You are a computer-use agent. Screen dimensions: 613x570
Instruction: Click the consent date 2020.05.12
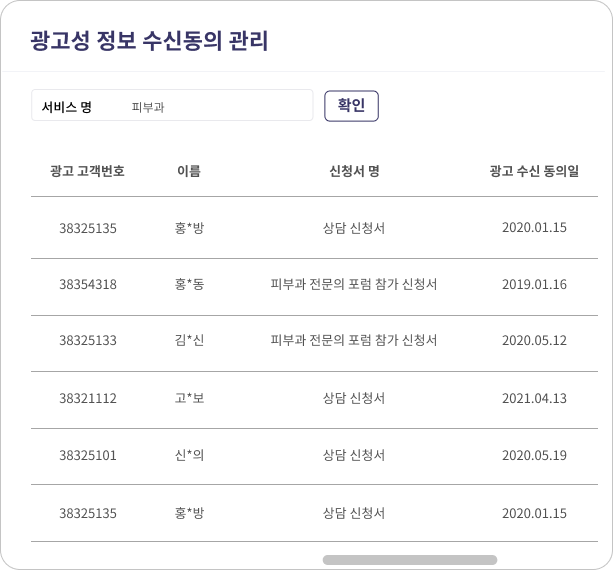pyautogui.click(x=534, y=341)
